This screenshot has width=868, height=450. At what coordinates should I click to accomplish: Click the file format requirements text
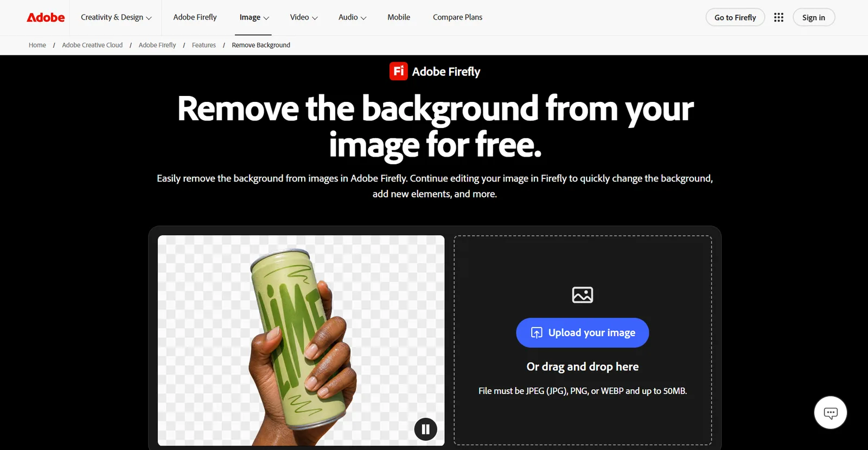[583, 391]
